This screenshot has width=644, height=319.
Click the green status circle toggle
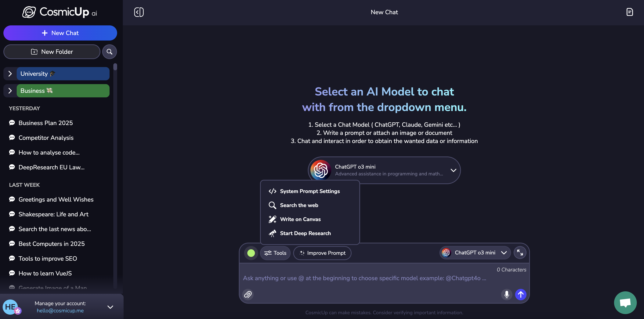pos(251,253)
